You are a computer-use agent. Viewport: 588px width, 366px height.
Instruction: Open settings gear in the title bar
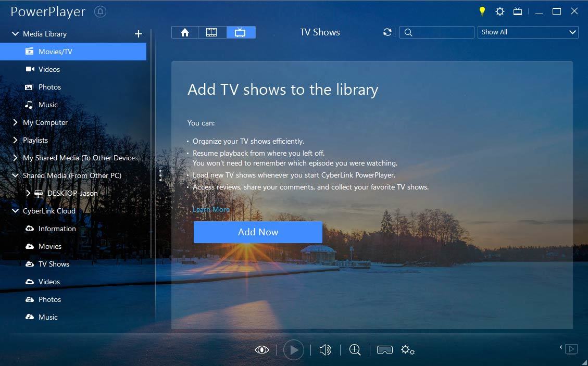point(500,11)
